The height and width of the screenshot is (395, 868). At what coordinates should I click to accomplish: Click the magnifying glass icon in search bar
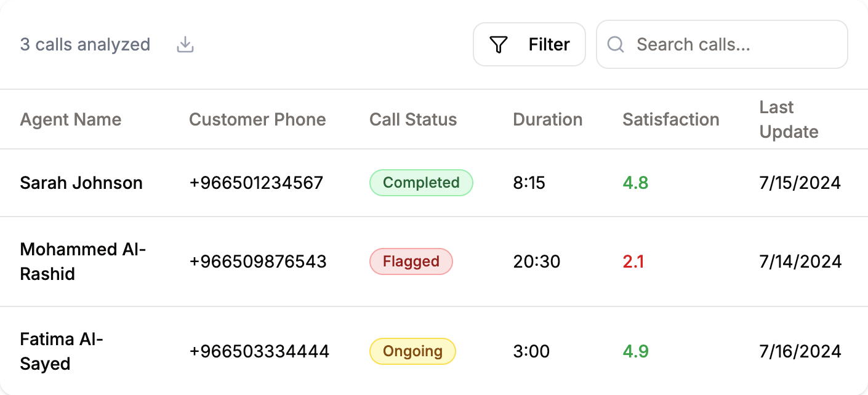[x=615, y=44]
